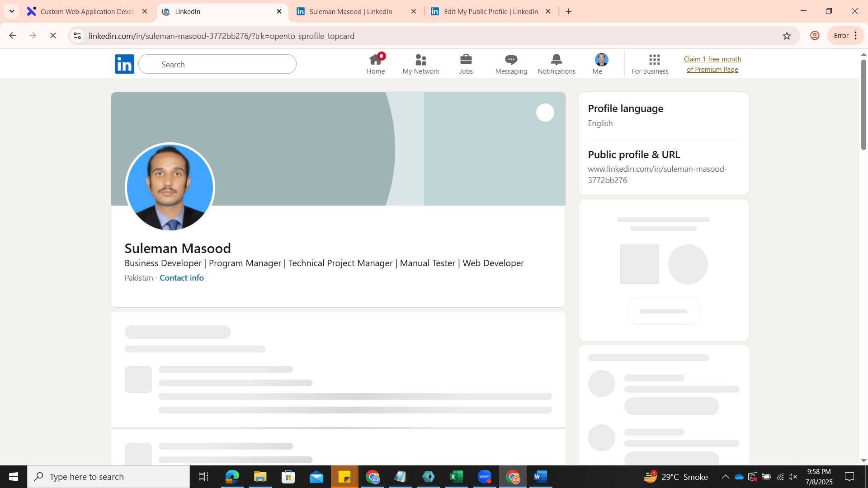Viewport: 868px width, 488px height.
Task: Open the Mail app from the taskbar
Action: click(x=316, y=477)
